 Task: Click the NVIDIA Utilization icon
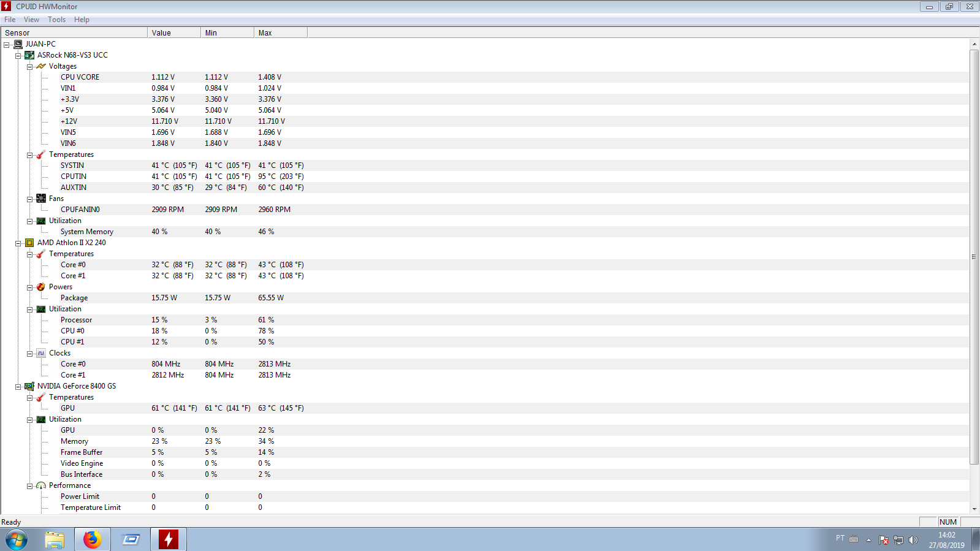tap(41, 419)
